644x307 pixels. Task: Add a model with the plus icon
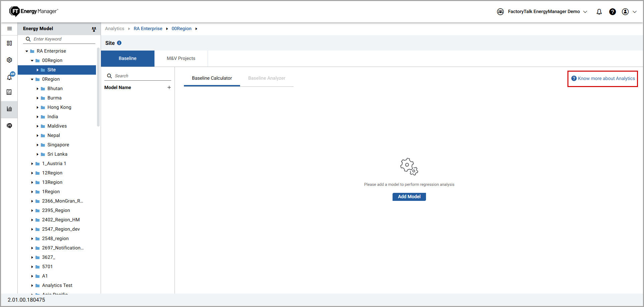169,87
